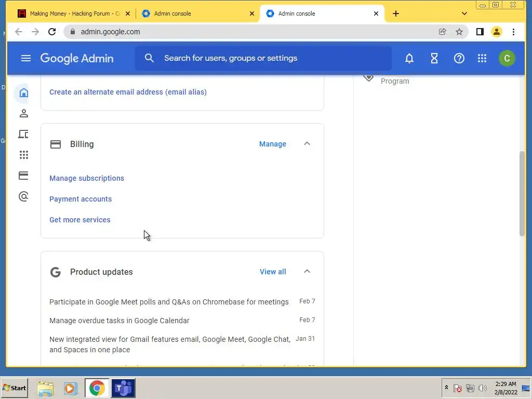Viewport: 532px width, 399px height.
Task: Bookmark this page with the star
Action: pyautogui.click(x=459, y=32)
